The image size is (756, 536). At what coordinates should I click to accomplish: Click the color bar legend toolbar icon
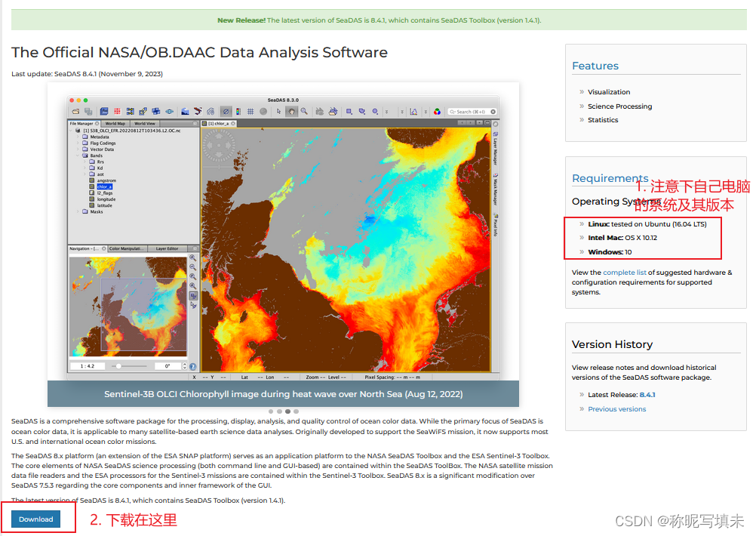point(238,112)
